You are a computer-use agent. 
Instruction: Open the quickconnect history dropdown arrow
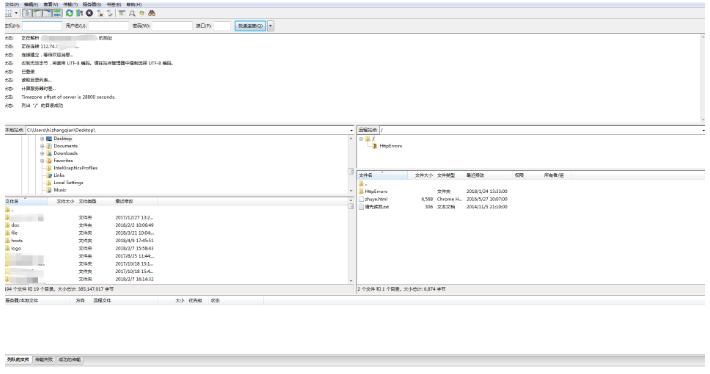[270, 26]
